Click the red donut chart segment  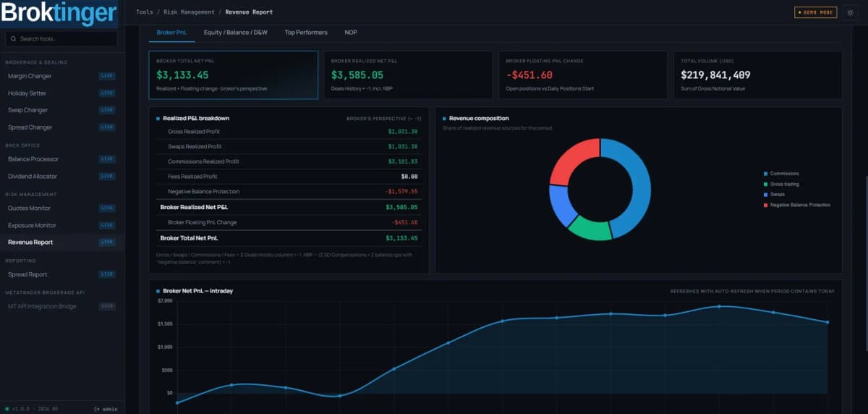coord(574,160)
